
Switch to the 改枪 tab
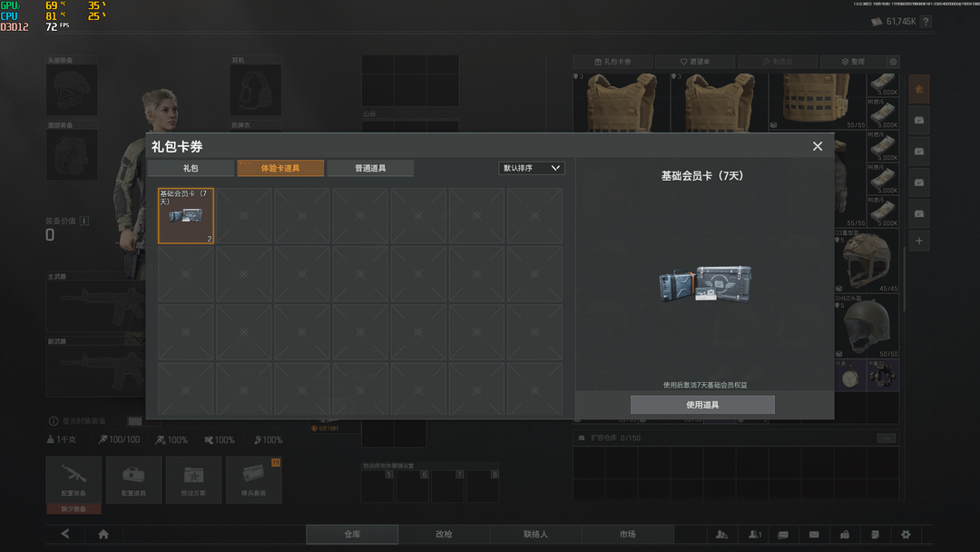[x=444, y=534]
